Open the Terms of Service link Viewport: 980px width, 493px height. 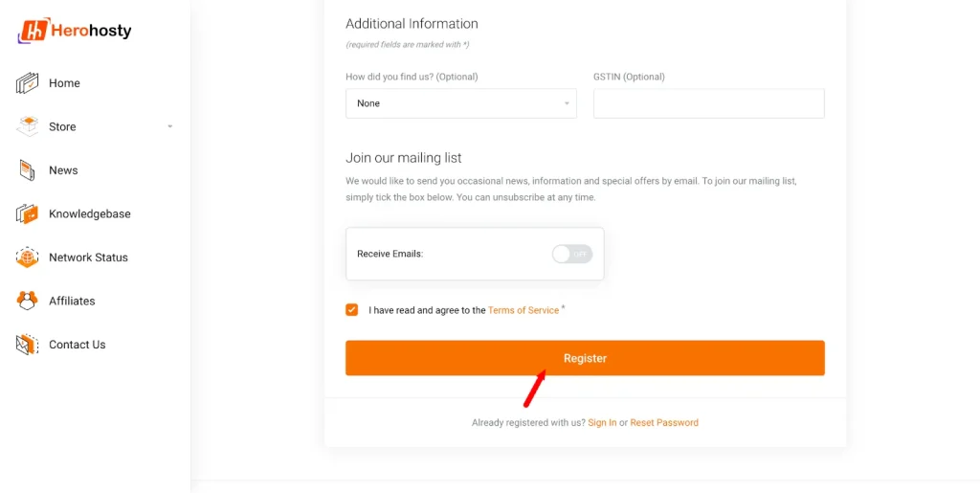pos(523,310)
